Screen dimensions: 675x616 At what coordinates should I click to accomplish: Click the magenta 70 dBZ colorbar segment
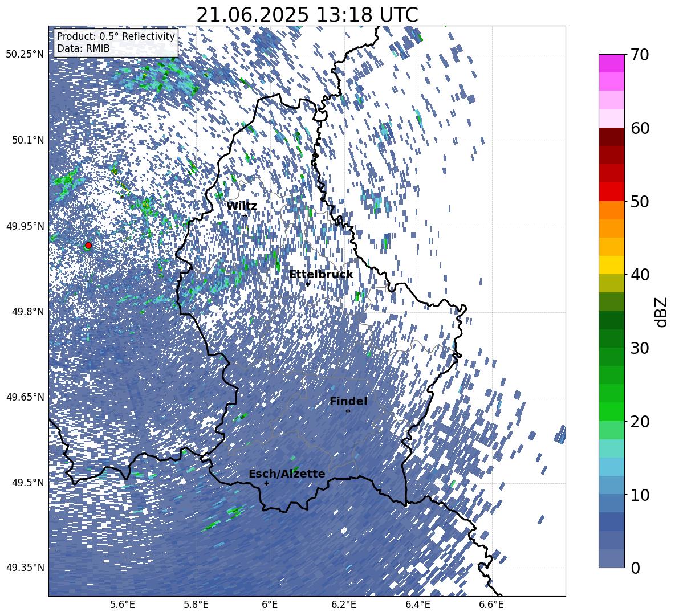click(x=611, y=64)
